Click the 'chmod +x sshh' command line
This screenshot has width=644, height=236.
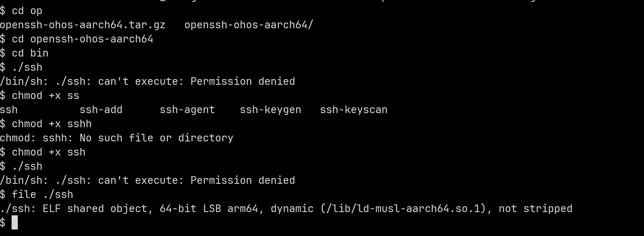click(46, 124)
